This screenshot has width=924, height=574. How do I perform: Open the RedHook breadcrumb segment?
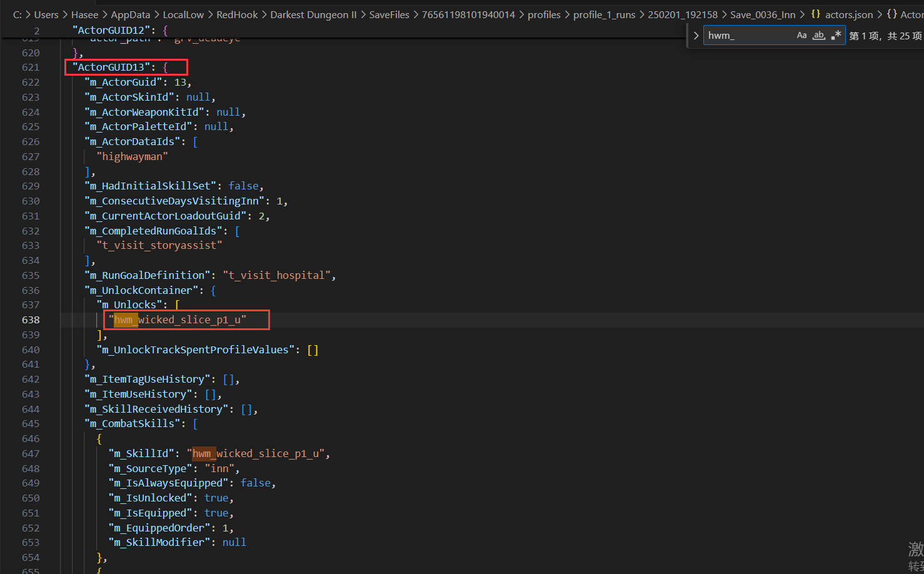tap(237, 14)
